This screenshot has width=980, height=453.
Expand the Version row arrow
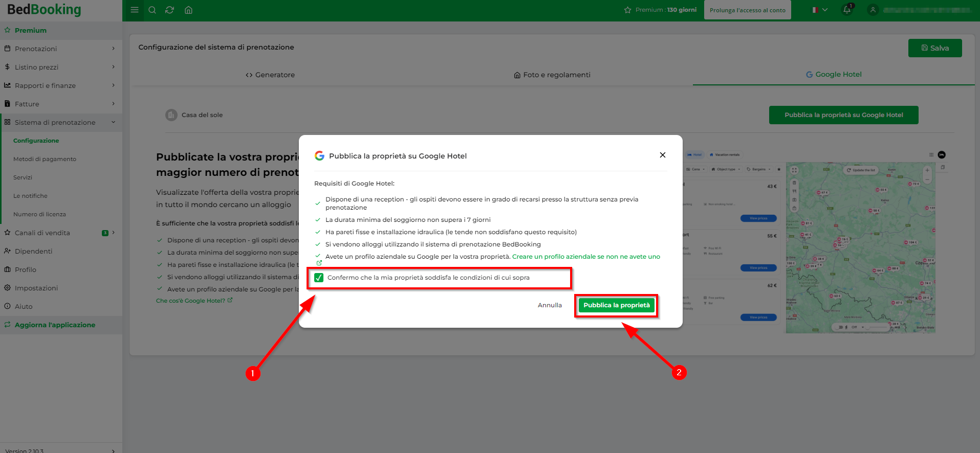pos(113,451)
